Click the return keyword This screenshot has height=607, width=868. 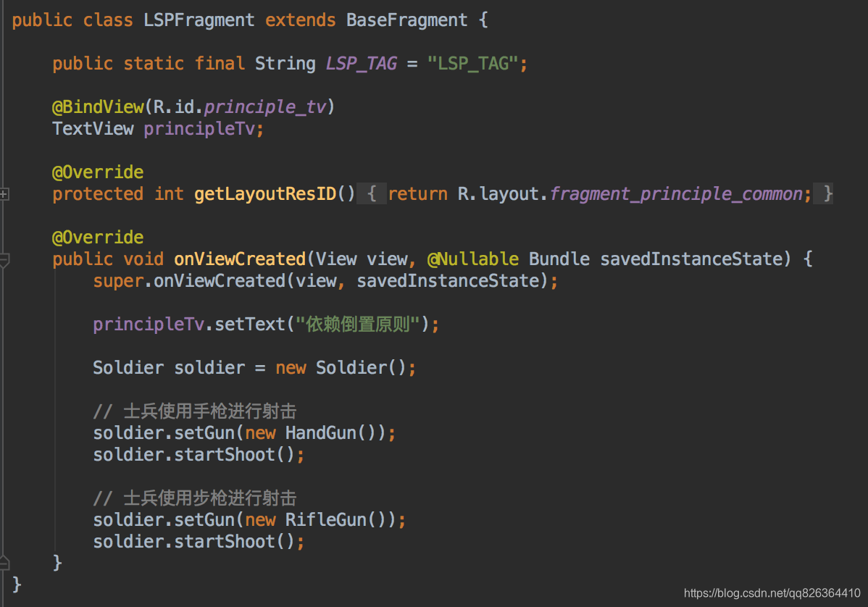pyautogui.click(x=417, y=193)
